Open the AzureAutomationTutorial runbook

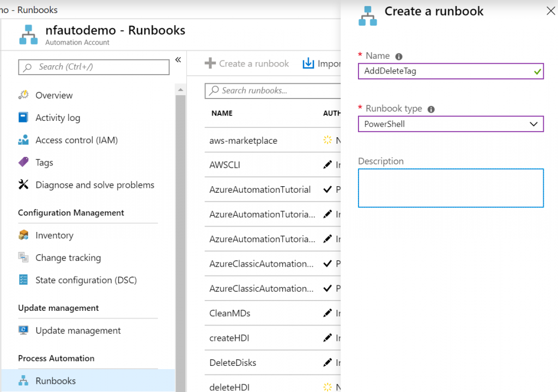[x=260, y=189]
